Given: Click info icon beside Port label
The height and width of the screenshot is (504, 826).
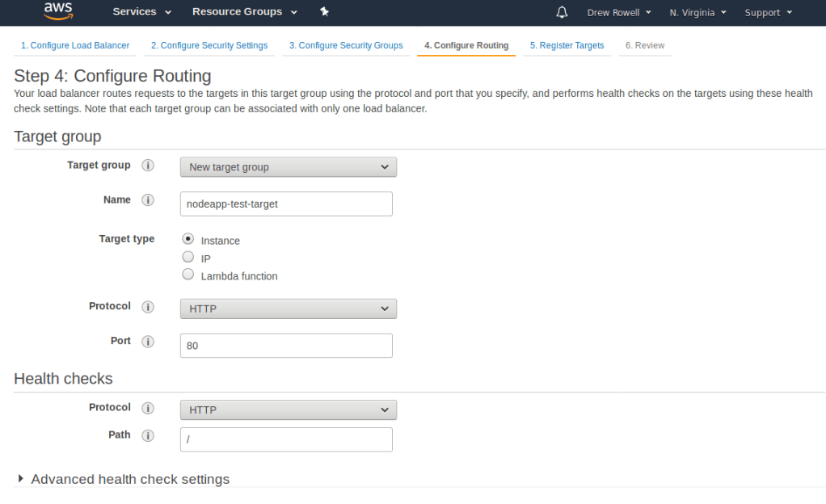Looking at the screenshot, I should (148, 342).
